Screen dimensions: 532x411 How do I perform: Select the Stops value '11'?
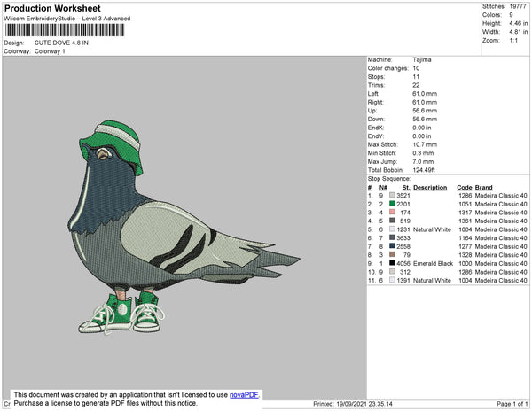point(416,76)
